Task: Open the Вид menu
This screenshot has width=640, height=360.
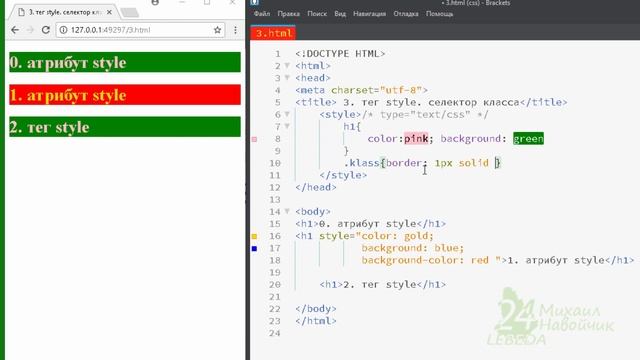Action: (x=340, y=13)
